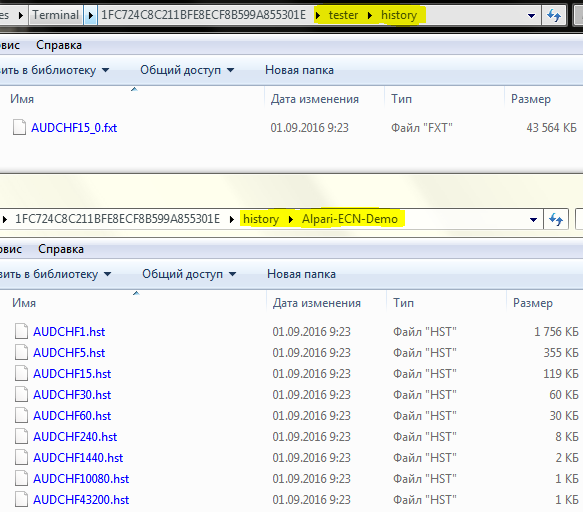Click the AUDCHF1440.hst file icon
The image size is (583, 512).
pos(22,457)
